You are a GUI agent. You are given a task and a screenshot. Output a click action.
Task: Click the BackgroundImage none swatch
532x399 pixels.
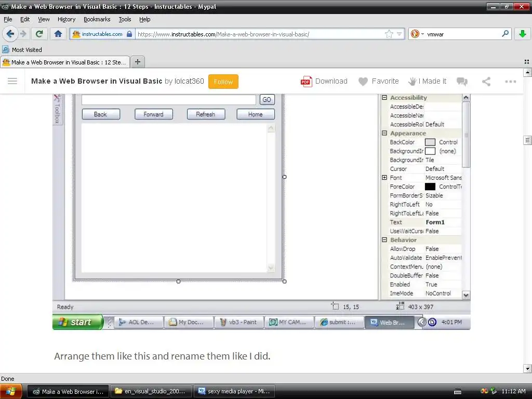430,151
